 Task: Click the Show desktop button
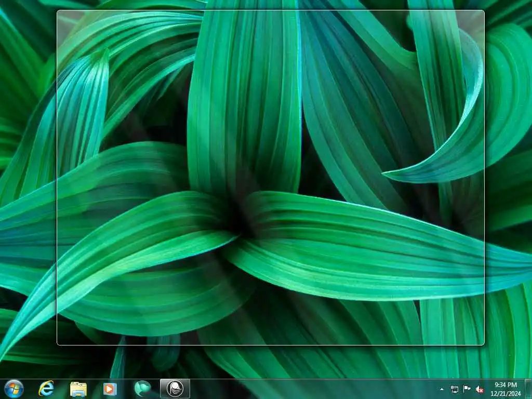[528, 389]
